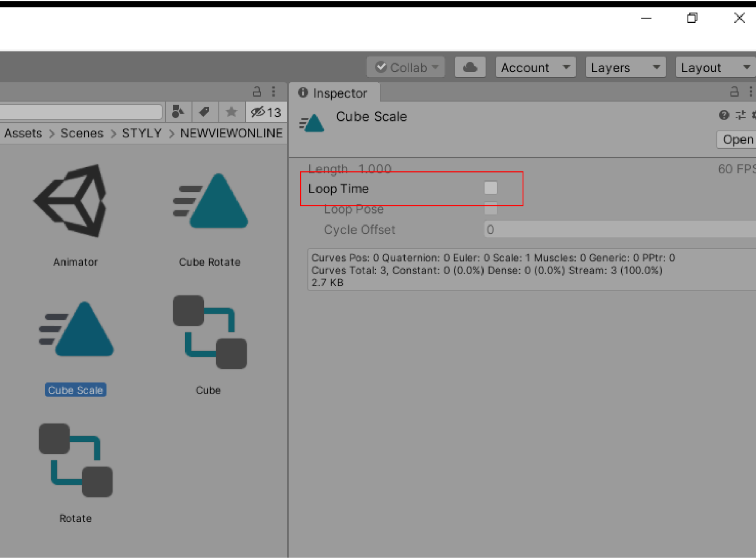Open the Collab dropdown
This screenshot has height=558, width=756.
pyautogui.click(x=406, y=67)
